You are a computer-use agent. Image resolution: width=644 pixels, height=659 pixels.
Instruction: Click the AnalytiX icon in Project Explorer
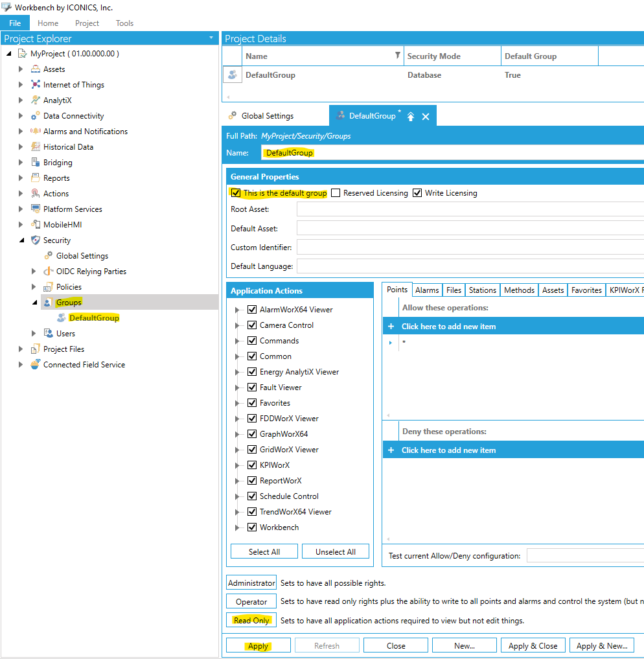pyautogui.click(x=36, y=100)
